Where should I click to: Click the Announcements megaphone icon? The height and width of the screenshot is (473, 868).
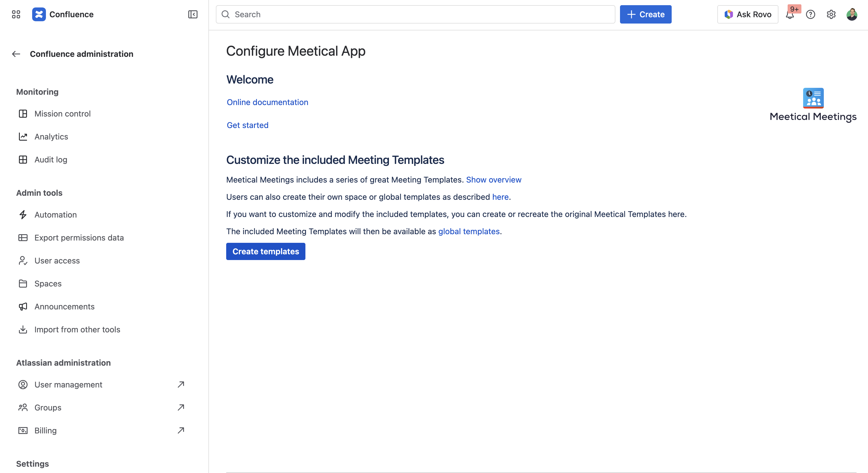pyautogui.click(x=23, y=306)
